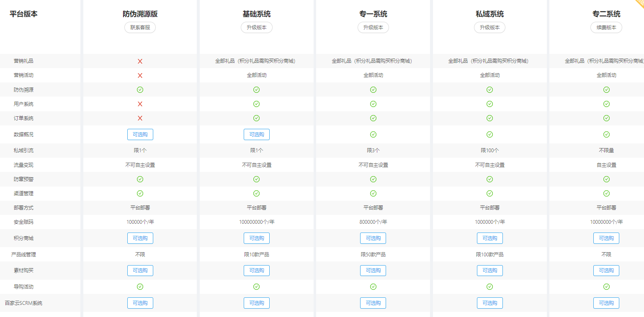Click 用户系统 checkmark in 私域系统 column
Screen dimensions: 644x317
[489, 104]
